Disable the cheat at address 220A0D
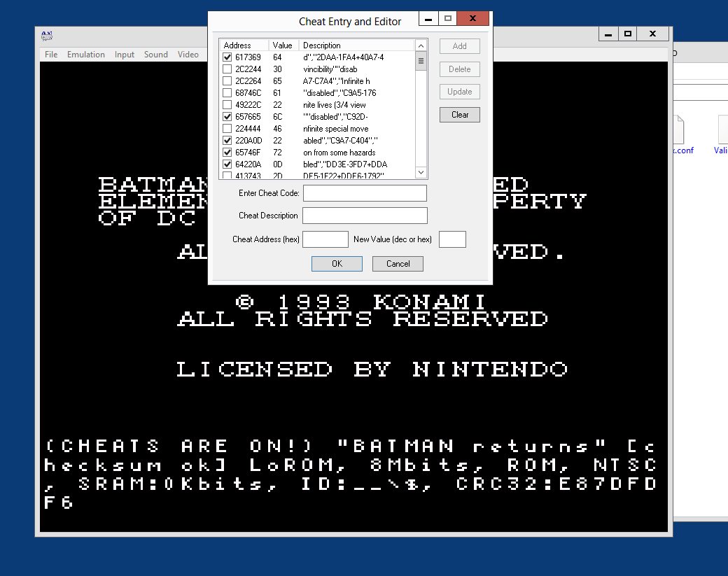 tap(227, 140)
